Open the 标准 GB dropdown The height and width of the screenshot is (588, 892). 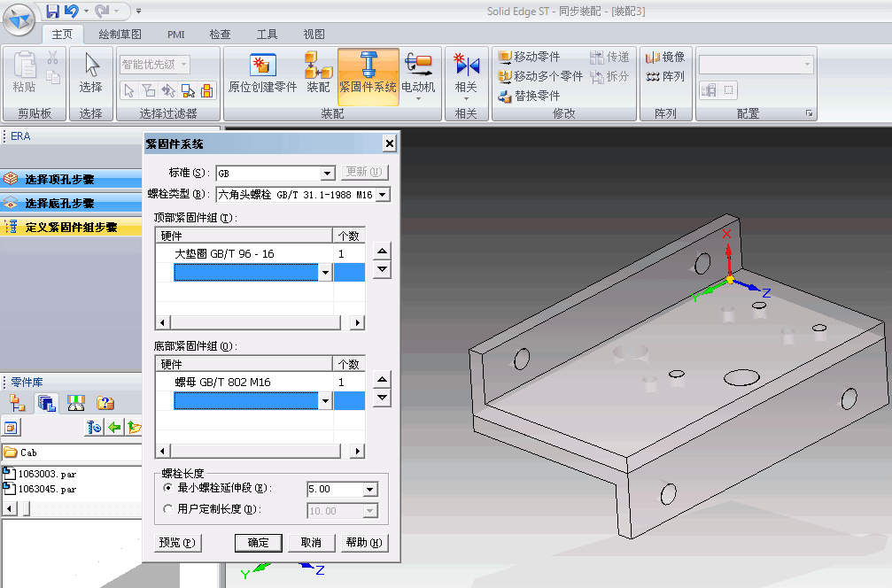(327, 173)
